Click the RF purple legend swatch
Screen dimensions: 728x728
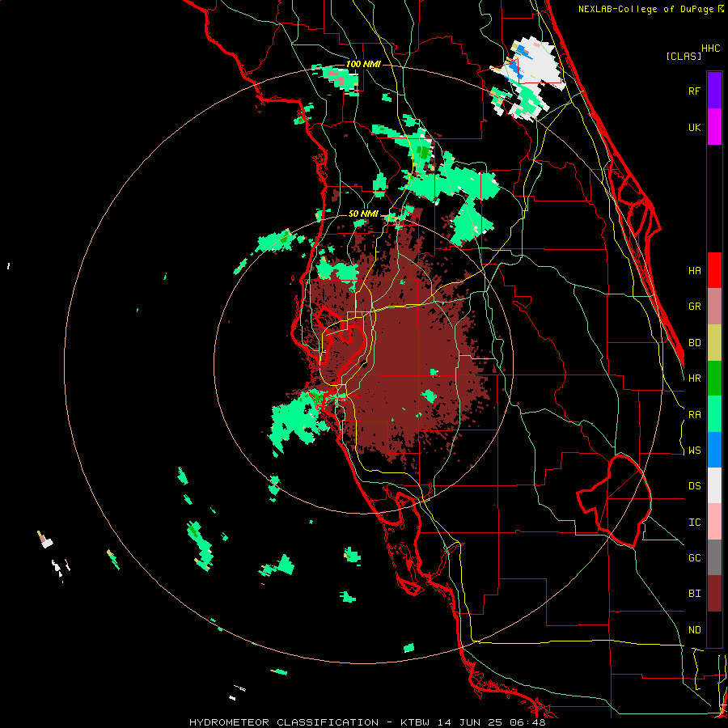[x=714, y=90]
